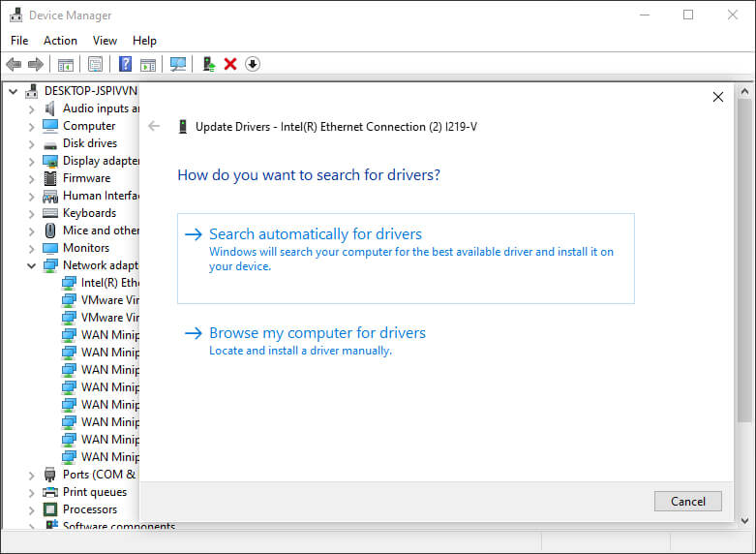
Task: Click the down-arrow Disable device toolbar icon
Action: coord(253,64)
